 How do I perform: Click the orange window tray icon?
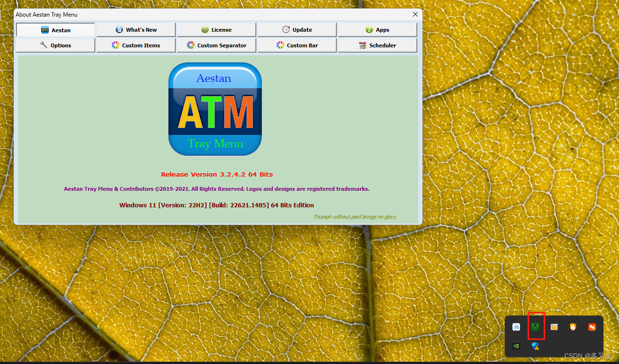click(554, 327)
